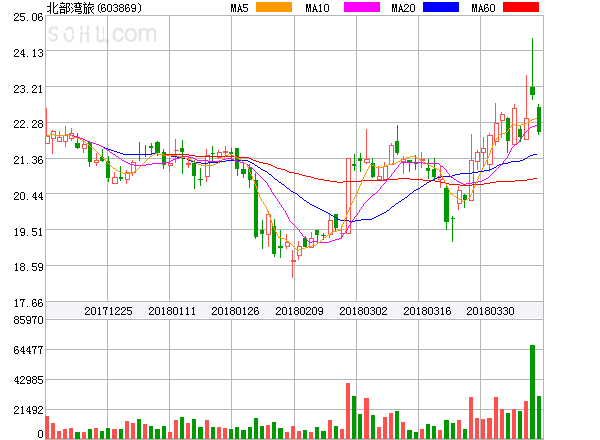
Task: Click the MA60 legend label
Action: click(x=483, y=8)
